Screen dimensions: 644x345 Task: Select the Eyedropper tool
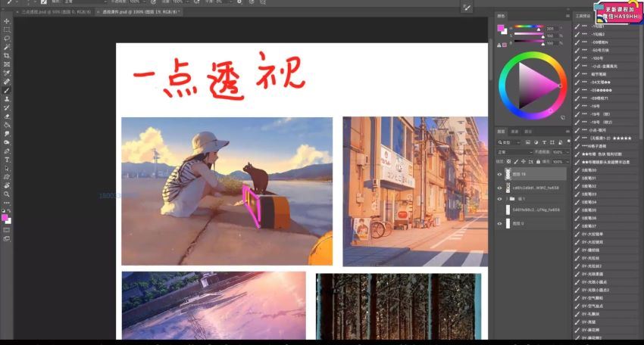tap(7, 73)
